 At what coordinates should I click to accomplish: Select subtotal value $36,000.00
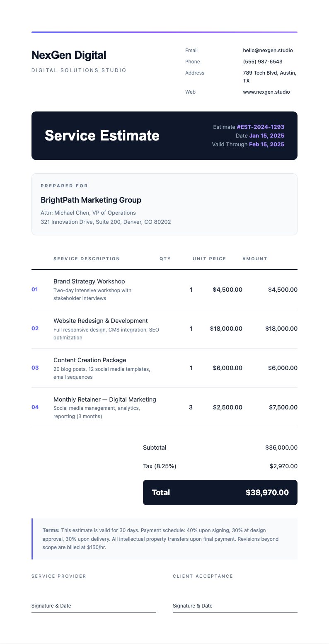(281, 448)
